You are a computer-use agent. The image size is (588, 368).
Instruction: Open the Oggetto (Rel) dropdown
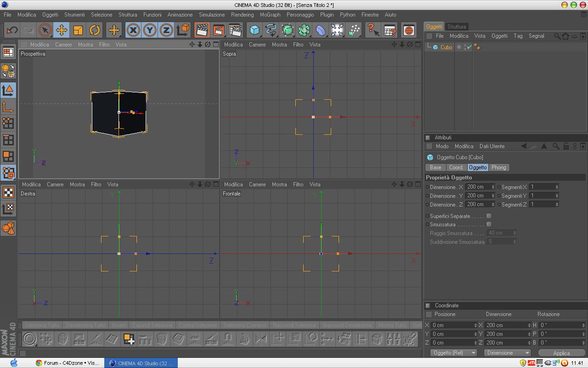pos(454,353)
